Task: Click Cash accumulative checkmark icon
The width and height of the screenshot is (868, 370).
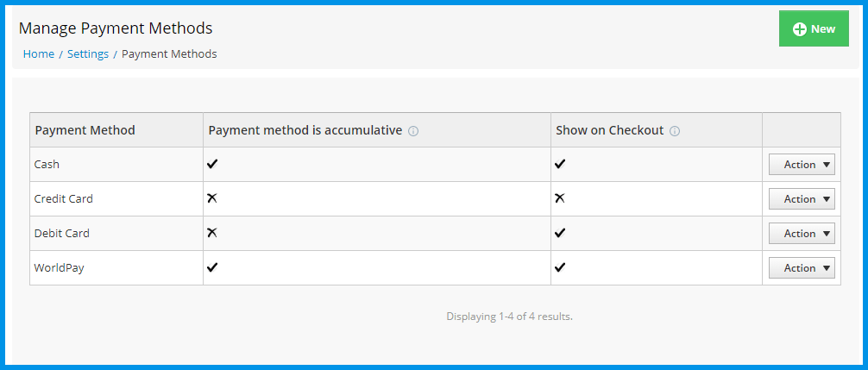Action: (x=212, y=164)
